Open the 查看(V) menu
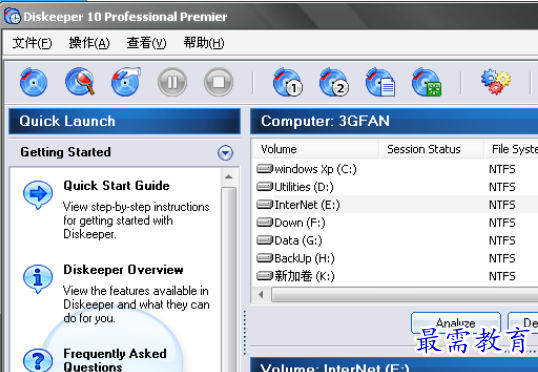Screen dimensions: 538x372 [x=147, y=43]
